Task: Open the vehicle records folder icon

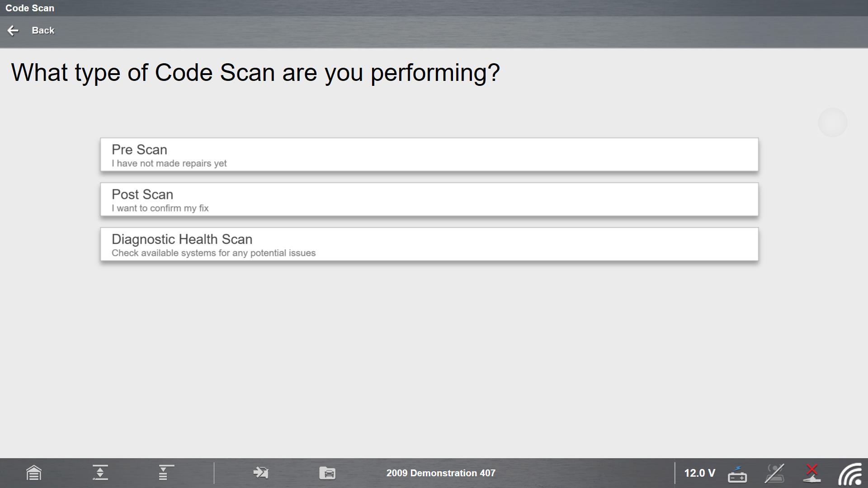Action: point(327,473)
